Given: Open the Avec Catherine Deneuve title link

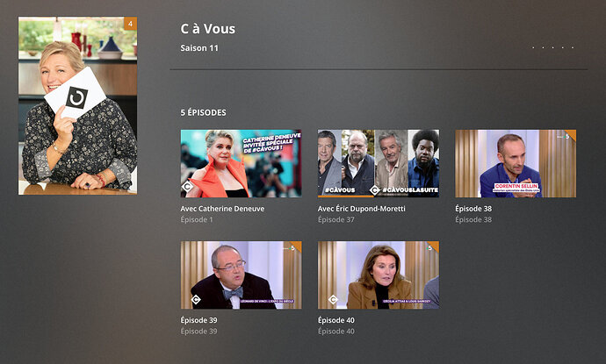Looking at the screenshot, I should coord(222,209).
